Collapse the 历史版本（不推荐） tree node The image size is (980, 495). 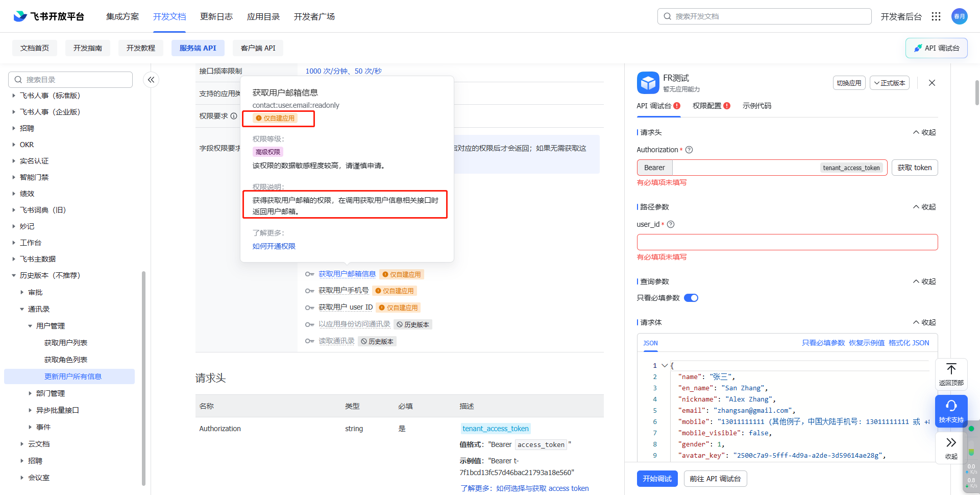14,275
